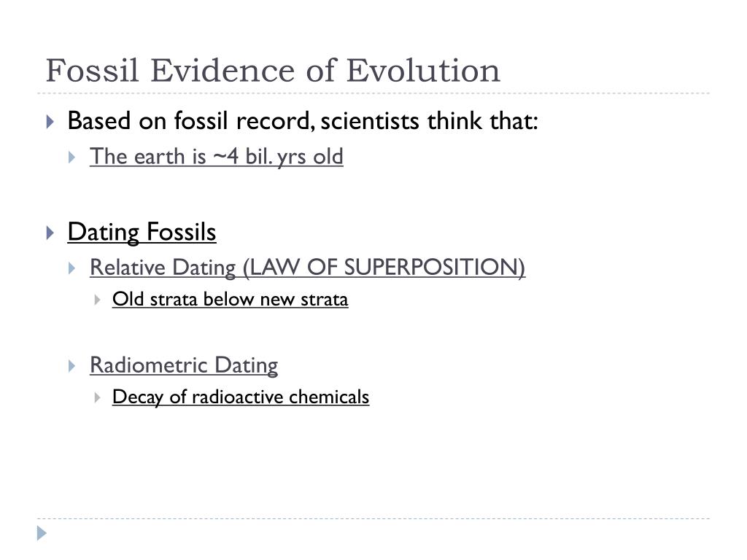Viewport: 747px width, 560px height.
Task: Click the dotted line under the title
Action: [x=373, y=93]
